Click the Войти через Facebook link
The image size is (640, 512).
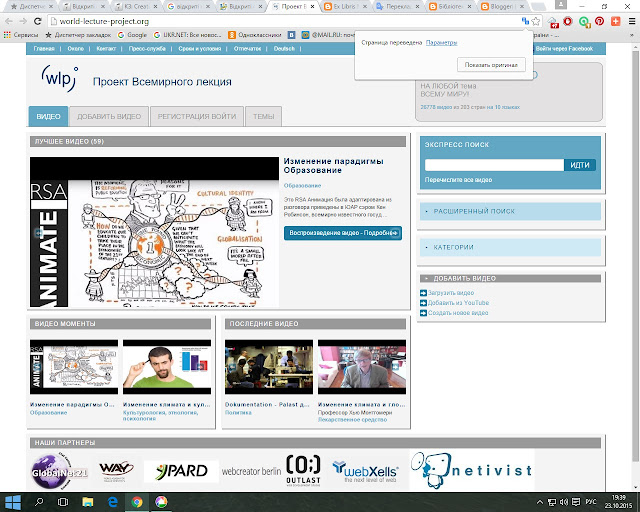(564, 49)
